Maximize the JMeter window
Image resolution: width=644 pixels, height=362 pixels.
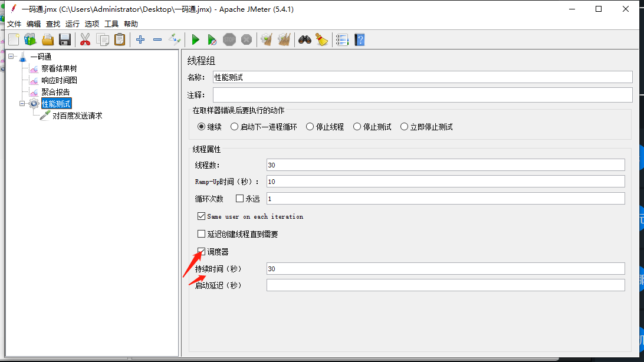click(599, 9)
